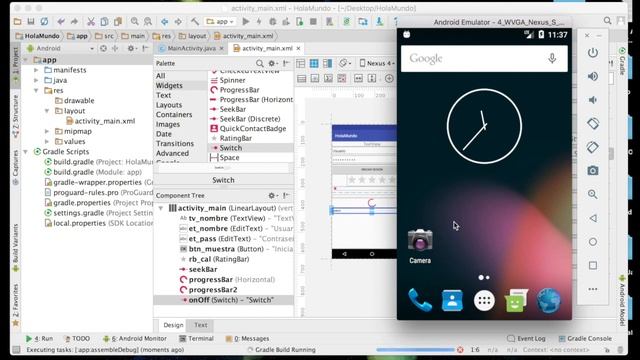Viewport: 640px width, 360px height.
Task: Open the Run tool window
Action: (x=40, y=338)
